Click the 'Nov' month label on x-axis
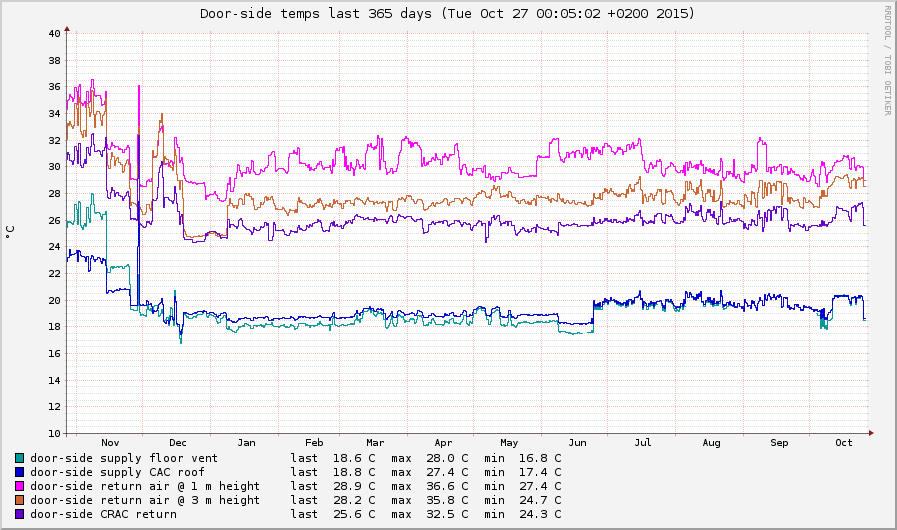The height and width of the screenshot is (530, 897). coord(110,443)
